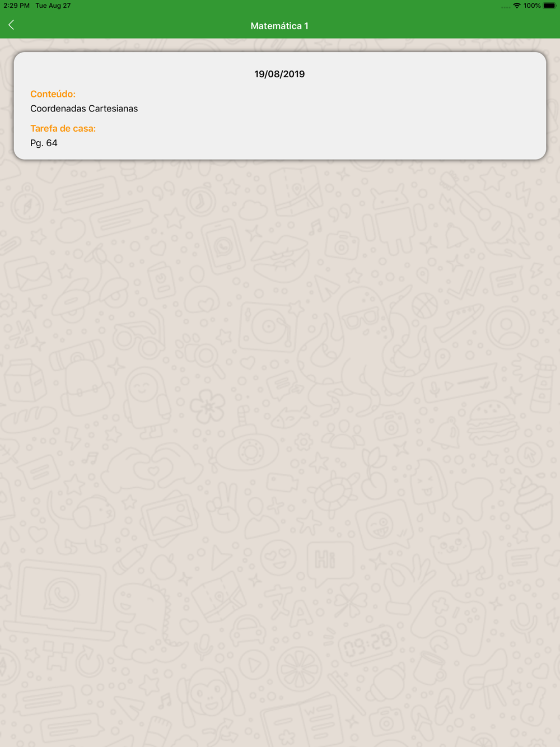
Task: Tap the 'Hi' speech bubble doodle
Action: 330,561
